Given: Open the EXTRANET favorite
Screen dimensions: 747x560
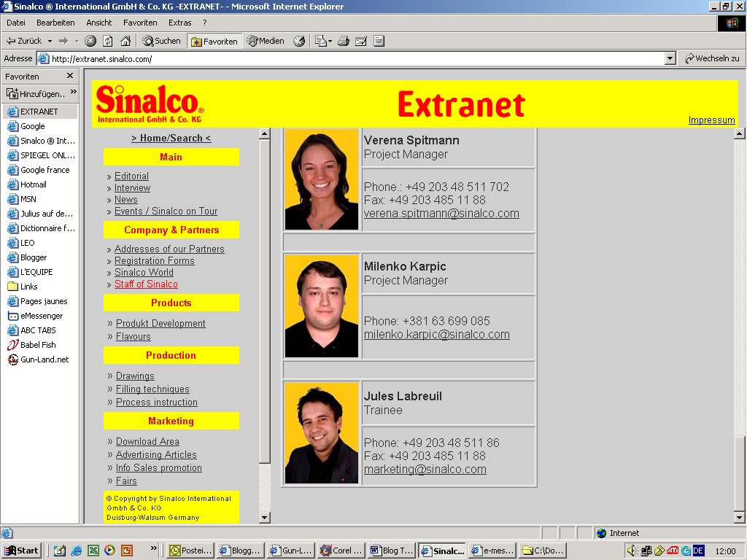Looking at the screenshot, I should pyautogui.click(x=41, y=112).
